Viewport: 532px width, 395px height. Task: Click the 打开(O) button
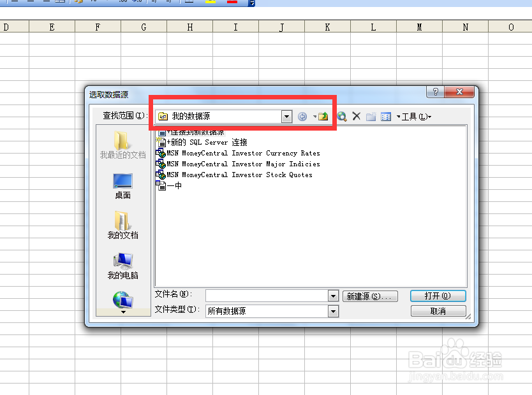(x=438, y=296)
